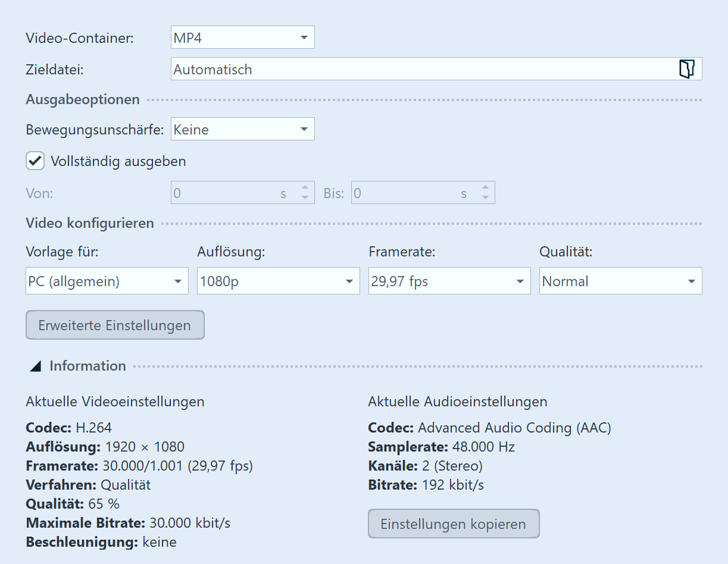Decrease the Bis value with the down arrow
728x564 pixels.
pos(485,198)
